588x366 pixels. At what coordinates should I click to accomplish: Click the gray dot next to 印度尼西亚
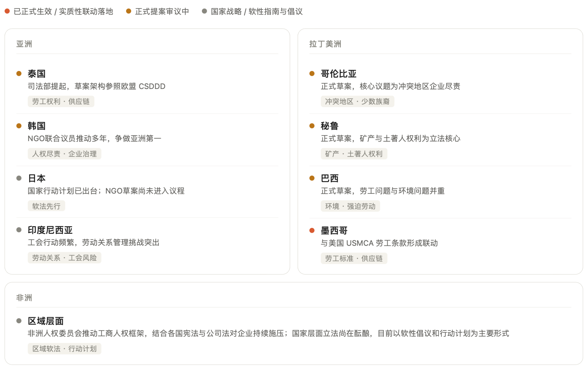[19, 230]
